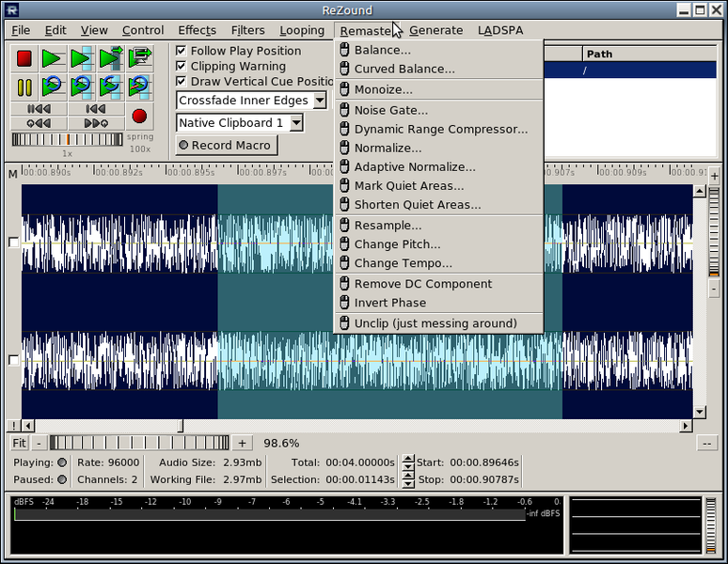Toggle Draw Vertical Cue Positions checkbox
Viewport: 728px width, 564px height.
click(x=182, y=81)
